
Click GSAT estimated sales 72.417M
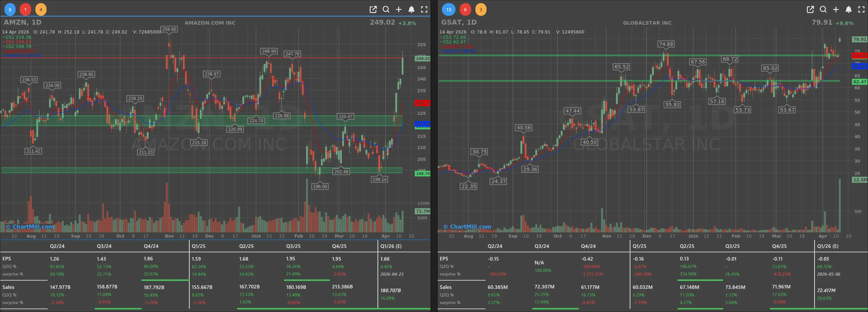click(x=826, y=291)
